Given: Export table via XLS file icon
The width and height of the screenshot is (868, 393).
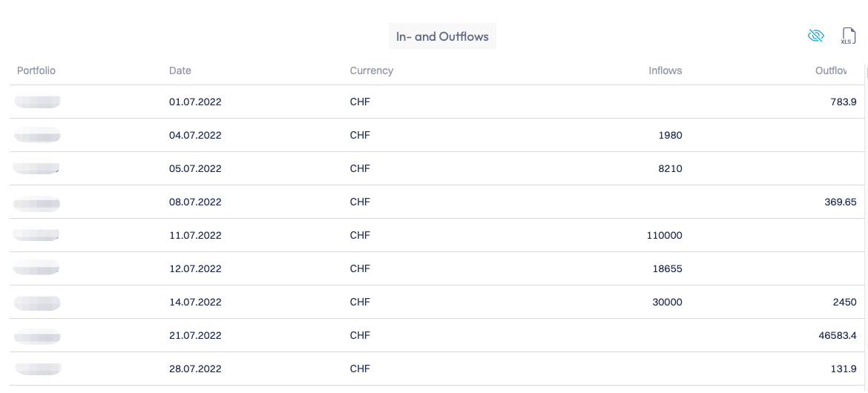Looking at the screenshot, I should tap(848, 36).
